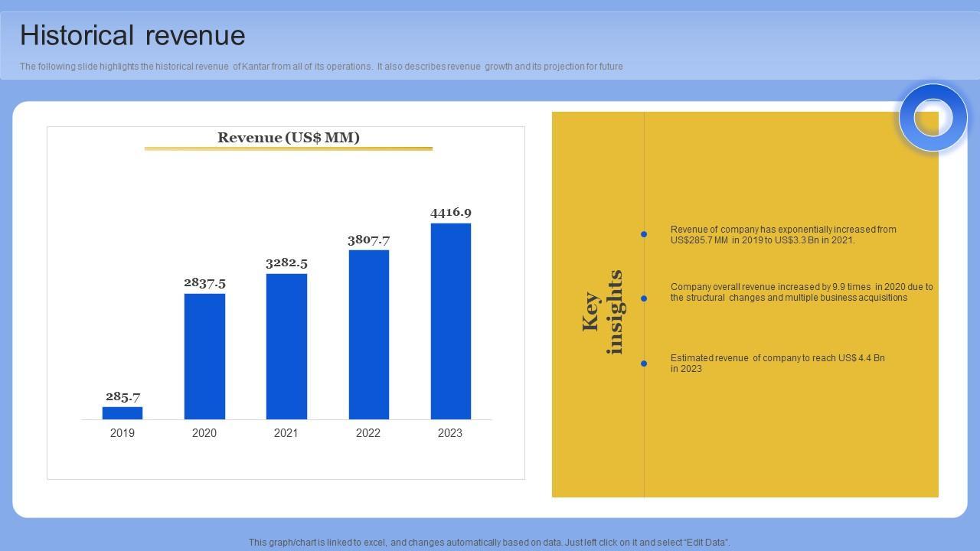Viewport: 980px width, 551px height.
Task: Click the first bullet point dot
Action: [x=644, y=234]
